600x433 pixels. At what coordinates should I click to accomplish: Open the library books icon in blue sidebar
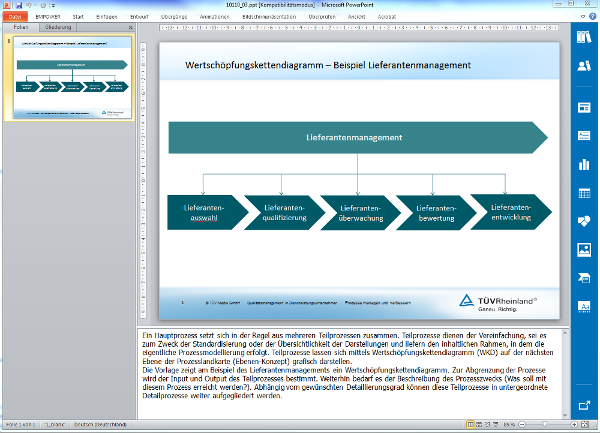[x=585, y=37]
